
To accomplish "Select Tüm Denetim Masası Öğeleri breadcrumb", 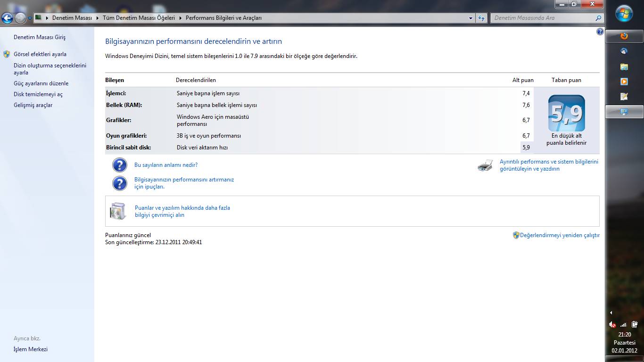I will 139,18.
